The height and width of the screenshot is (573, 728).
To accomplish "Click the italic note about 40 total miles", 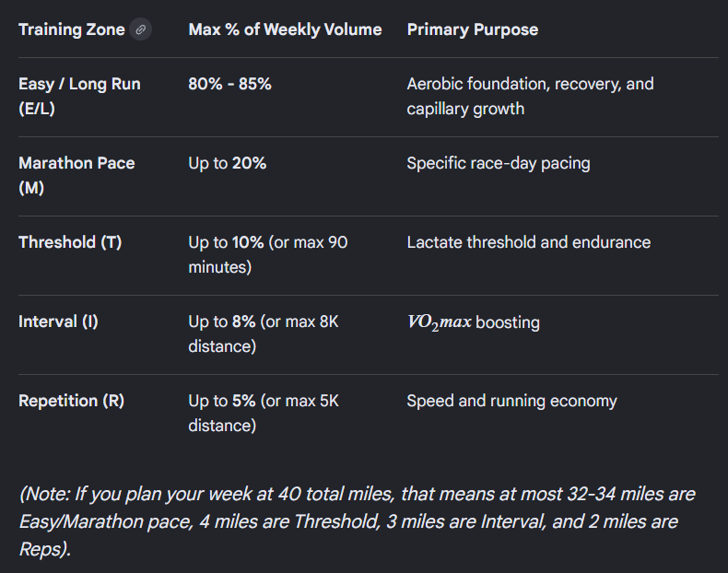I will [357, 521].
